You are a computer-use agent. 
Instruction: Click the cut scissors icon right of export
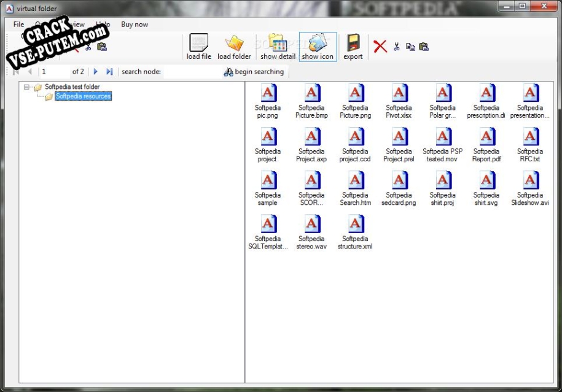(396, 47)
